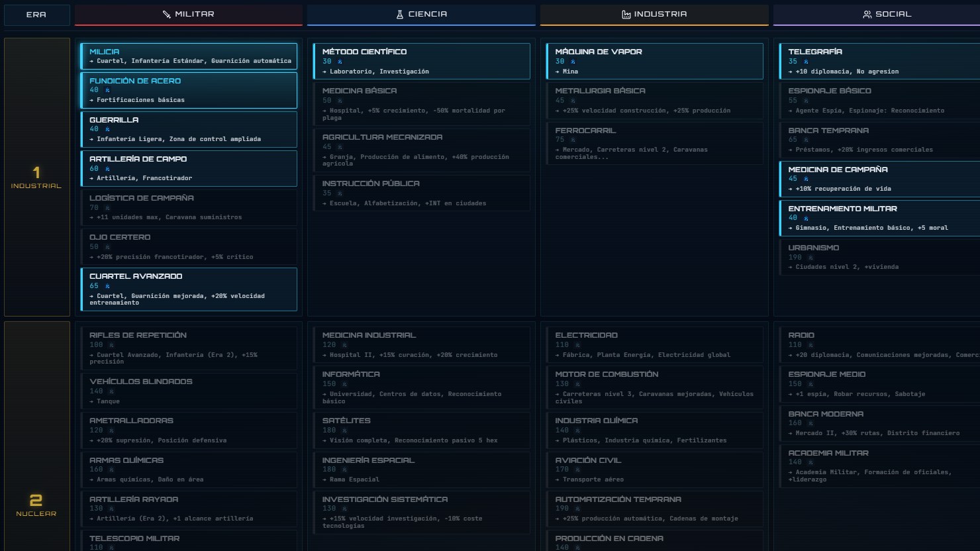Click the sword icon in the Militar header
Screen dimensions: 980x551
click(167, 15)
